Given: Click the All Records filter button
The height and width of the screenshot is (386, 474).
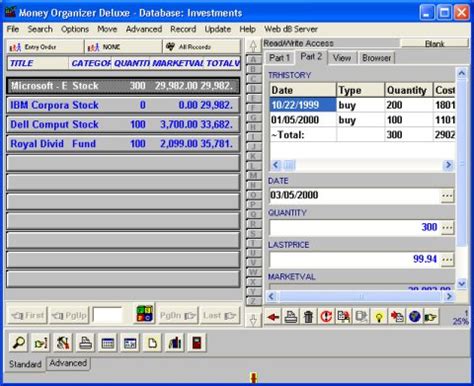Looking at the screenshot, I should pos(201,47).
